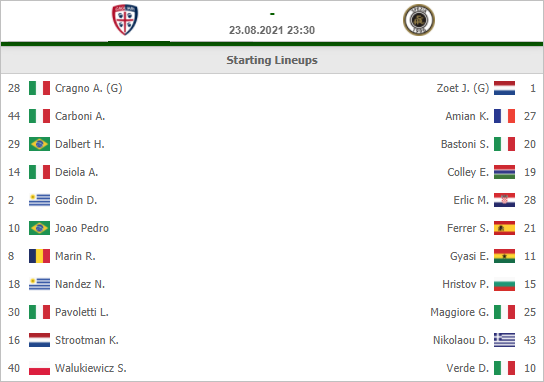Select the Starting Lineups header
The height and width of the screenshot is (382, 544).
(272, 60)
